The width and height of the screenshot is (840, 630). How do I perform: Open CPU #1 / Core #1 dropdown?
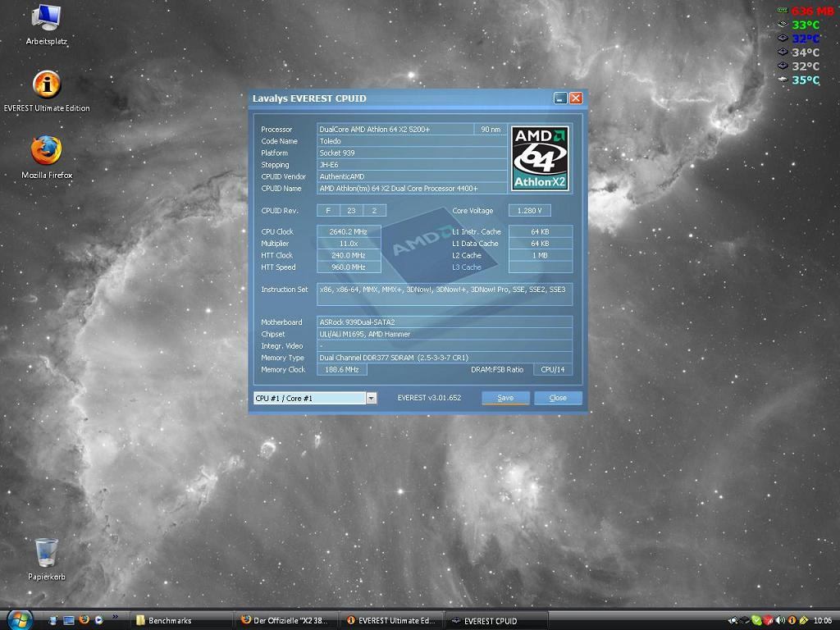pyautogui.click(x=372, y=398)
